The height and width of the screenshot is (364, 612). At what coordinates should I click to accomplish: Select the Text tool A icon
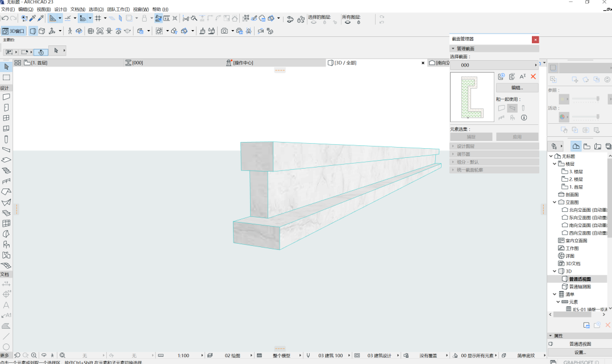(6, 305)
